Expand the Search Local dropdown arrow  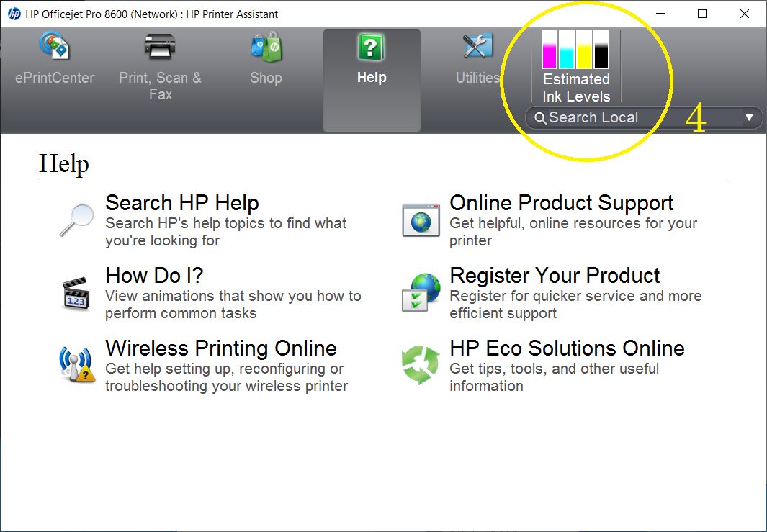[750, 117]
